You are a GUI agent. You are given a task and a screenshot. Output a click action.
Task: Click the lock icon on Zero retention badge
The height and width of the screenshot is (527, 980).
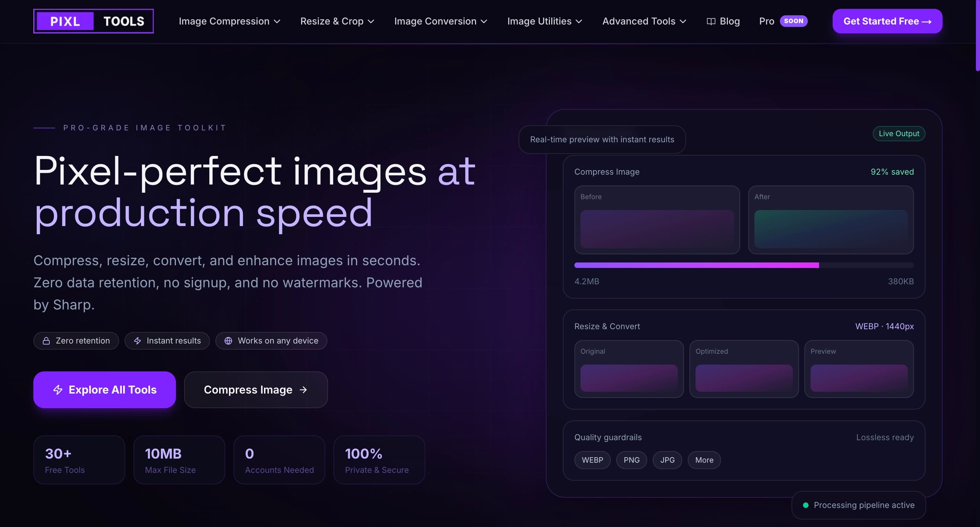click(46, 340)
